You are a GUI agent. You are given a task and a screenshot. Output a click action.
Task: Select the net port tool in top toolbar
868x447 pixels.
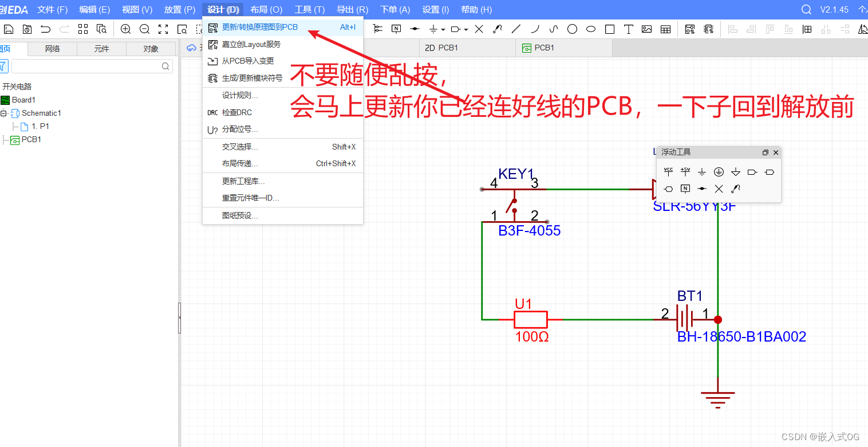(456, 29)
